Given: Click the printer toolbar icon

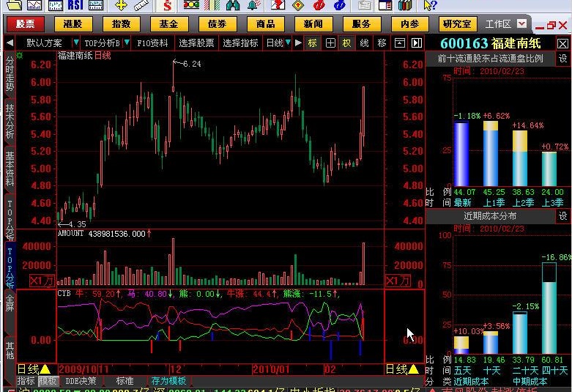Looking at the screenshot, I should click(365, 4).
